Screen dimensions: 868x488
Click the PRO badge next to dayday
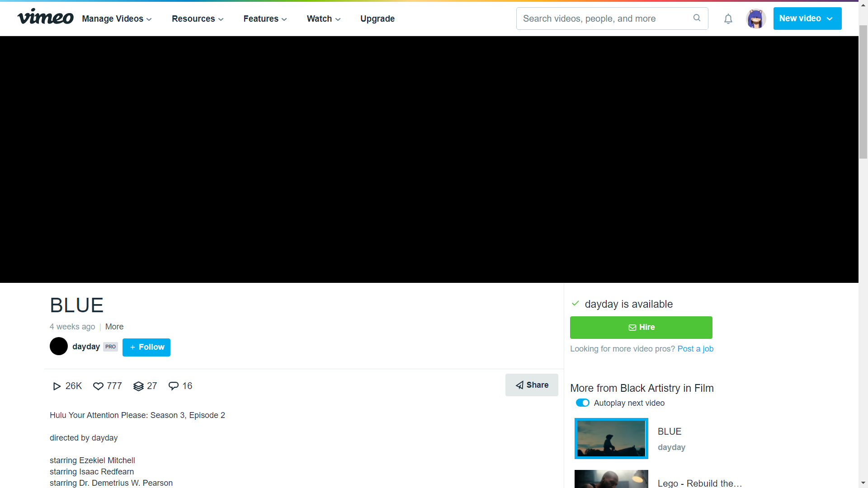pyautogui.click(x=110, y=347)
